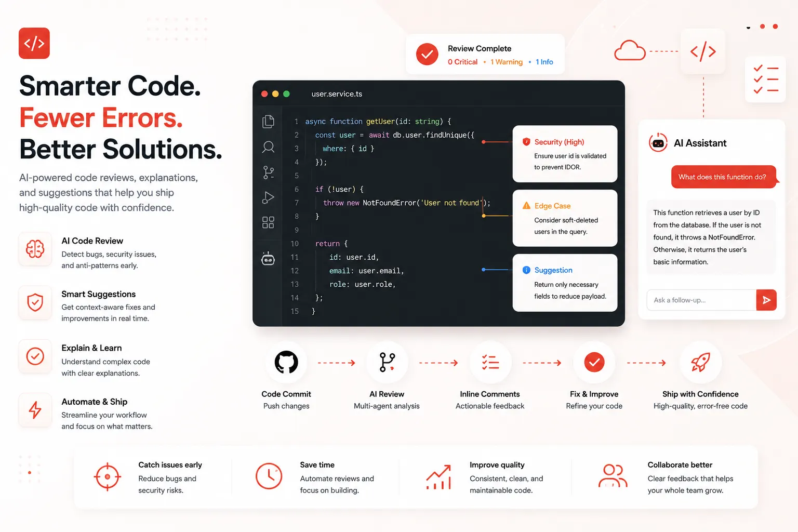Click the Catch issues early target icon
This screenshot has height=532, width=798.
pyautogui.click(x=108, y=476)
